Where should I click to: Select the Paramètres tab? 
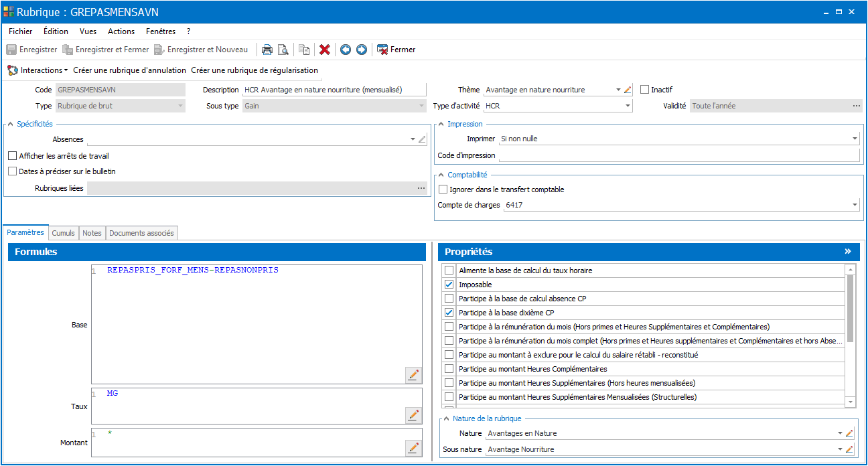pyautogui.click(x=25, y=232)
